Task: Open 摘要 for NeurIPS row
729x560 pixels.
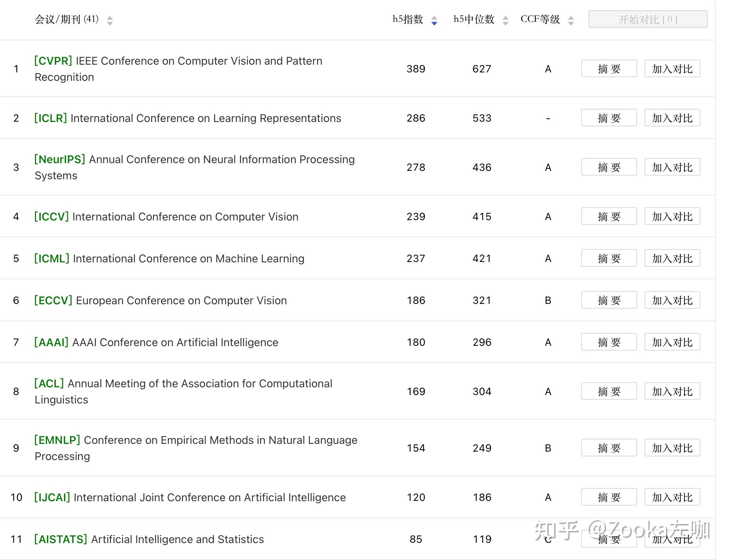Action: (609, 167)
